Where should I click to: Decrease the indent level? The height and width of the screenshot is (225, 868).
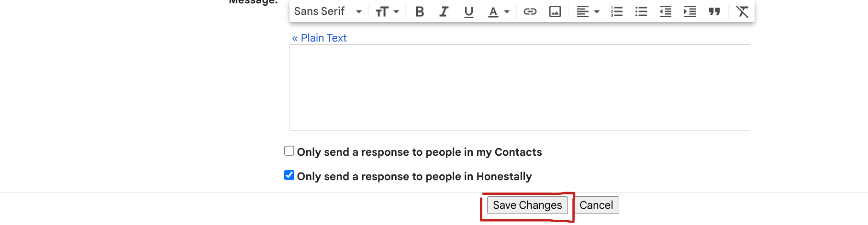[x=666, y=11]
